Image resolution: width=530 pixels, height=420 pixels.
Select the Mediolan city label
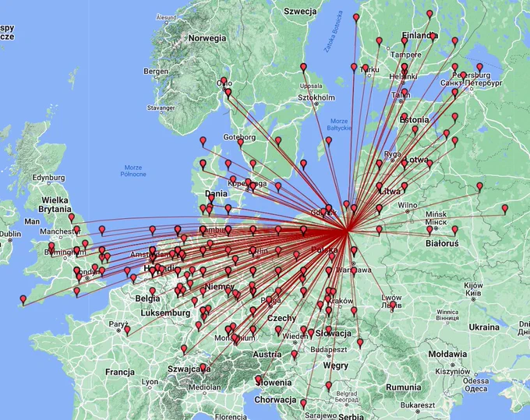click(x=205, y=387)
